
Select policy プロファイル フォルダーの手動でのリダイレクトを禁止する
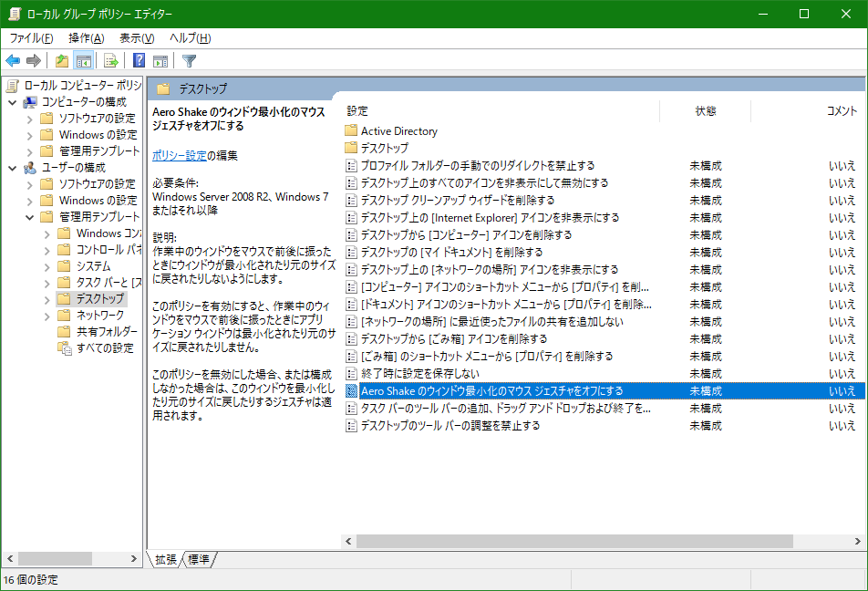(478, 165)
